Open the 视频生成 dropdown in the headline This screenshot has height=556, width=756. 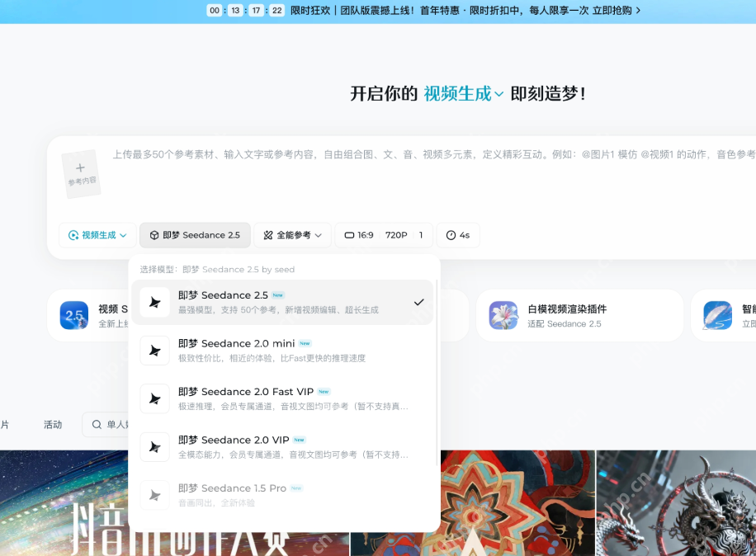point(463,93)
